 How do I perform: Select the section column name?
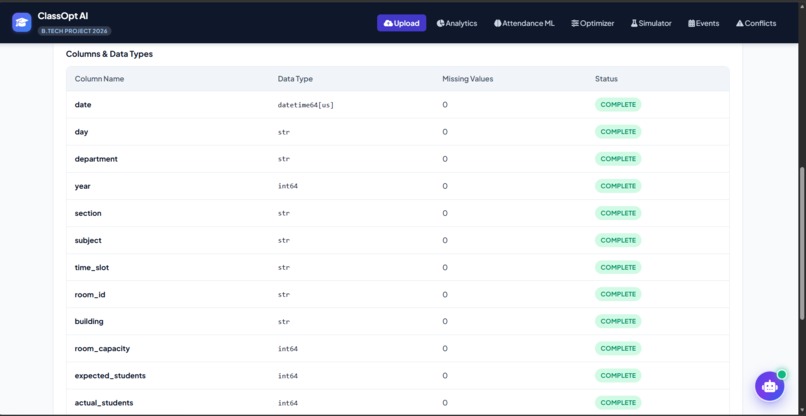click(x=88, y=213)
